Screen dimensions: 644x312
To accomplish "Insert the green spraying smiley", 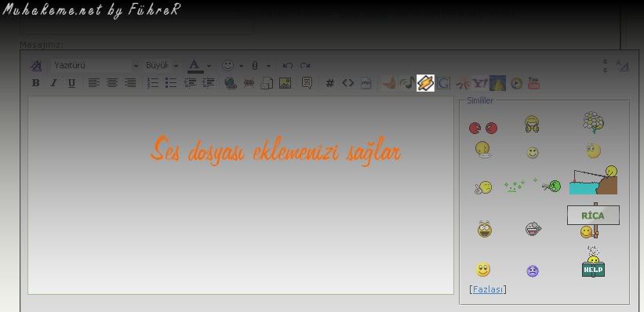I will [533, 186].
